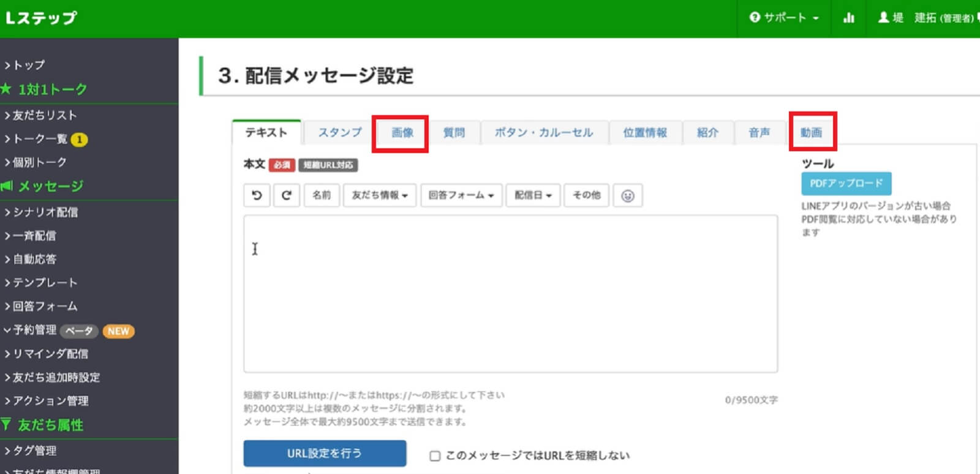Expand the 友だち情報 dropdown
Image resolution: width=980 pixels, height=474 pixels.
380,195
